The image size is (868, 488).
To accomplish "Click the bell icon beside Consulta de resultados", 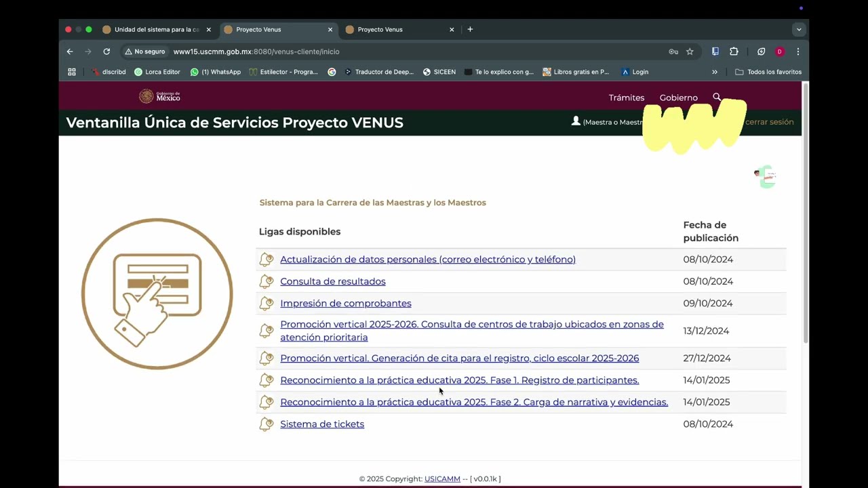I will pos(267,281).
